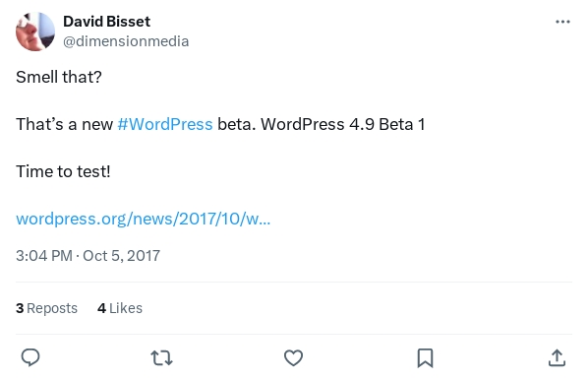The height and width of the screenshot is (381, 588).
Task: Click the Oct 5, 2017 date
Action: click(122, 256)
